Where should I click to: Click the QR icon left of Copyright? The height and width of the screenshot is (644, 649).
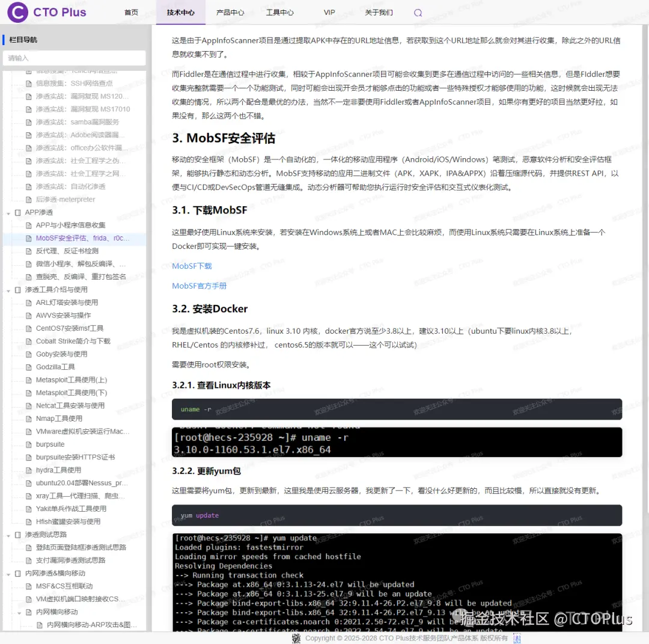click(296, 638)
